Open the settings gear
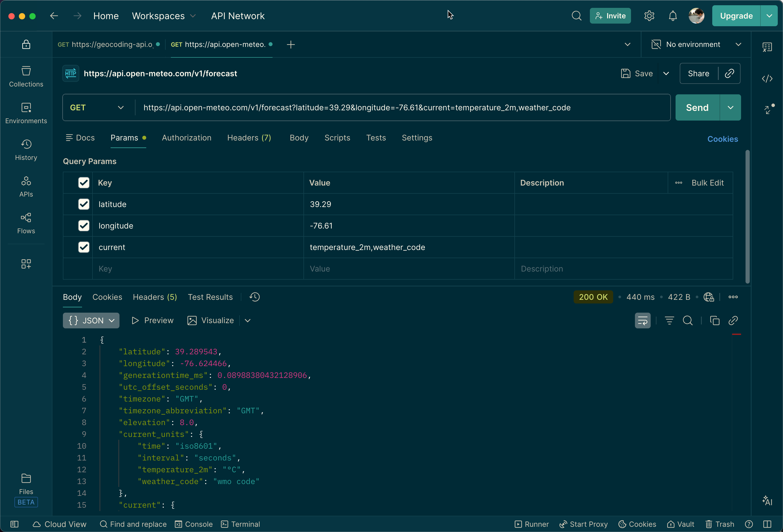 tap(649, 16)
